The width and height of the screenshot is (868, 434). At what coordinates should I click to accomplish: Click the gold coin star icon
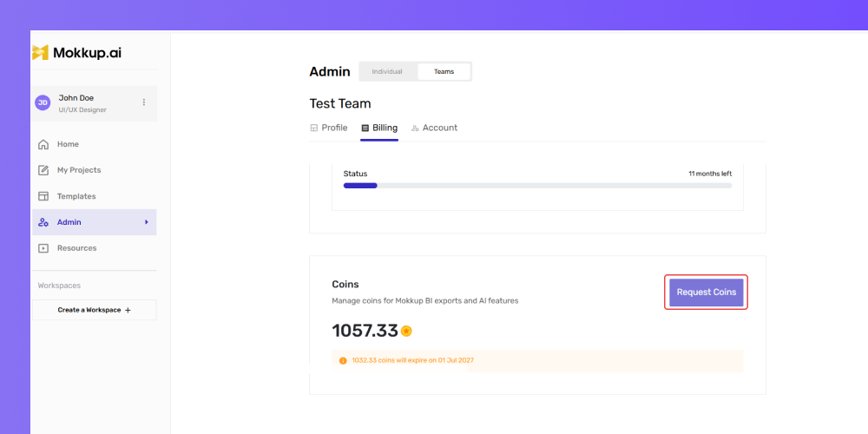[x=406, y=331]
